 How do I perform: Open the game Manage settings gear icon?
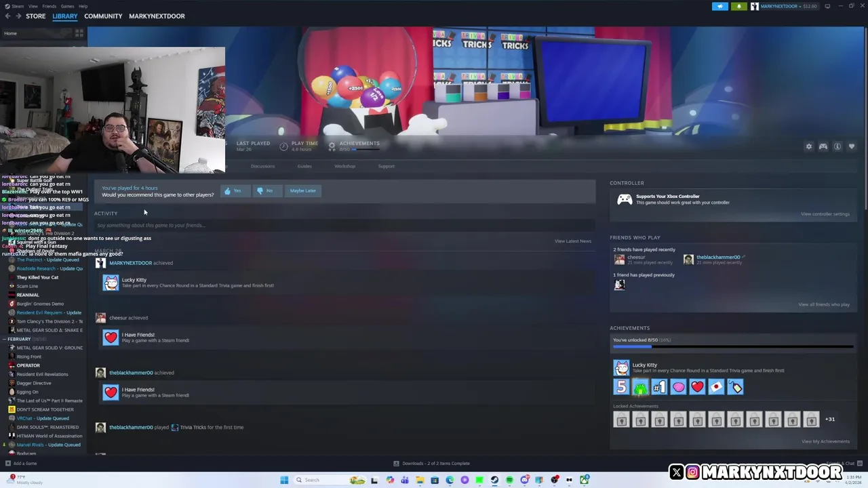click(x=808, y=146)
